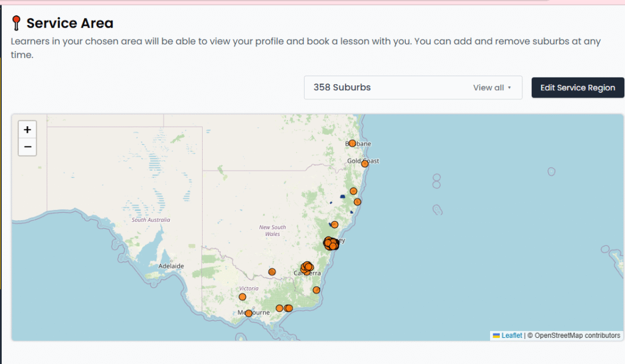The width and height of the screenshot is (625, 364).
Task: Click the marker cluster over Sydney
Action: (x=330, y=244)
